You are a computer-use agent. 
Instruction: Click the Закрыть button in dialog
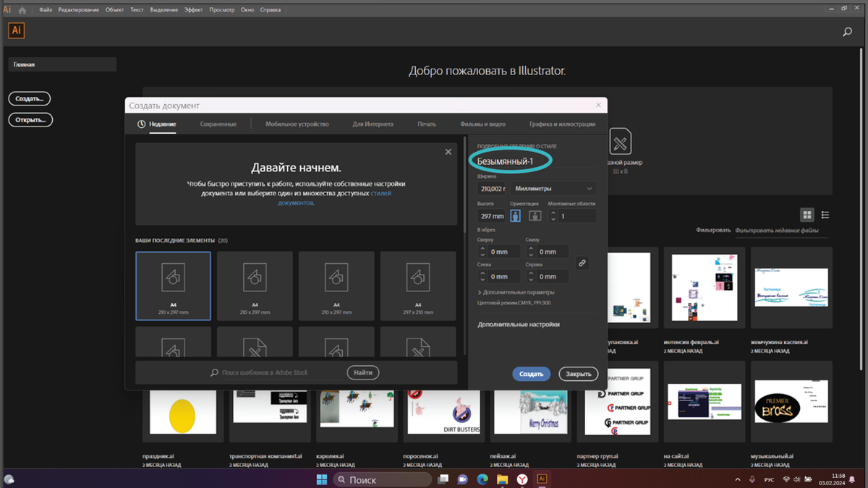coord(579,374)
